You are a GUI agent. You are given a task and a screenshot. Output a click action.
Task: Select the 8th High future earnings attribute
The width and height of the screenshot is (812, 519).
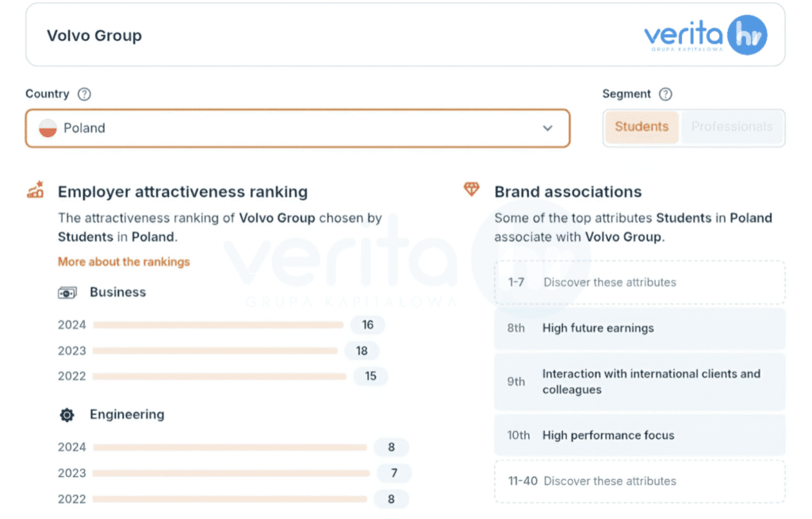click(639, 329)
